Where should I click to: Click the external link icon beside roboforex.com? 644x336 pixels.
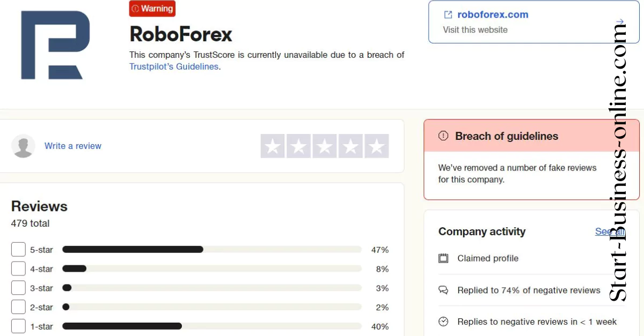point(448,14)
